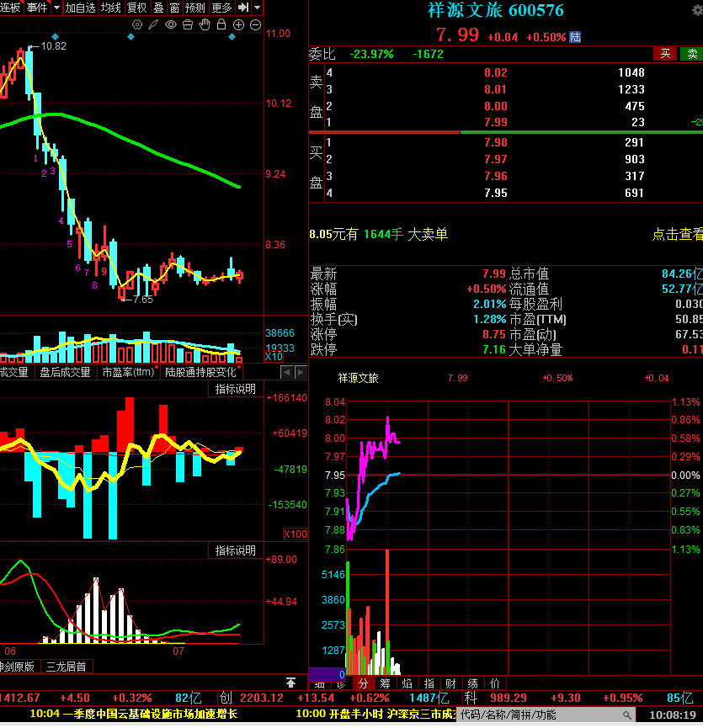Click the 创 index ticker 2203.12
This screenshot has width=703, height=728.
point(261,698)
